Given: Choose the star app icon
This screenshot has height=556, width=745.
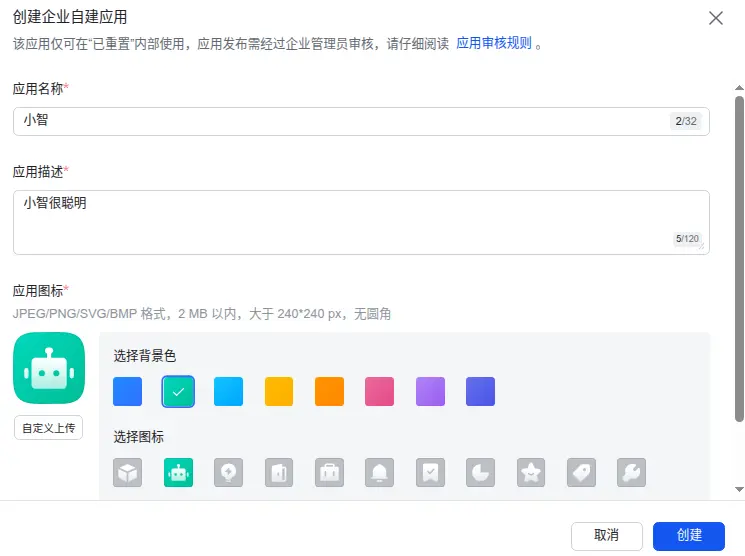Looking at the screenshot, I should click(x=531, y=472).
